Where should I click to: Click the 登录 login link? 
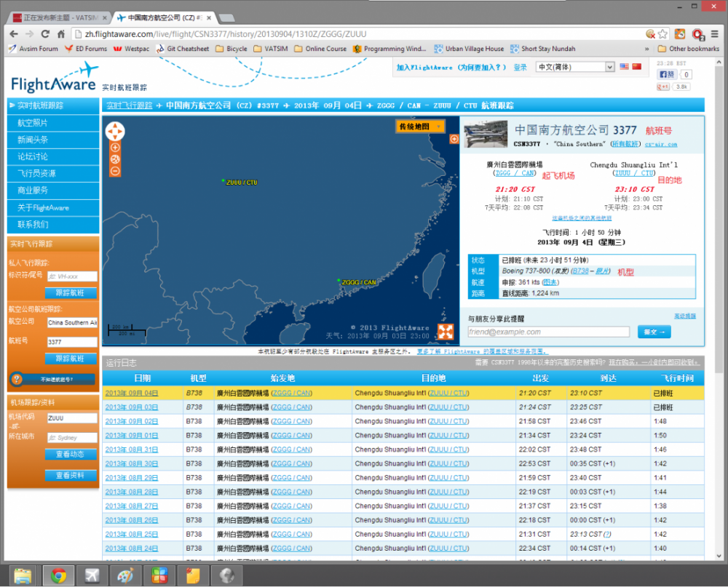(520, 68)
